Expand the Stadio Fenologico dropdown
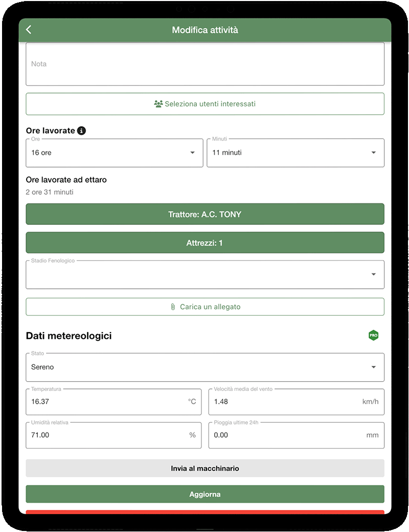 204,274
